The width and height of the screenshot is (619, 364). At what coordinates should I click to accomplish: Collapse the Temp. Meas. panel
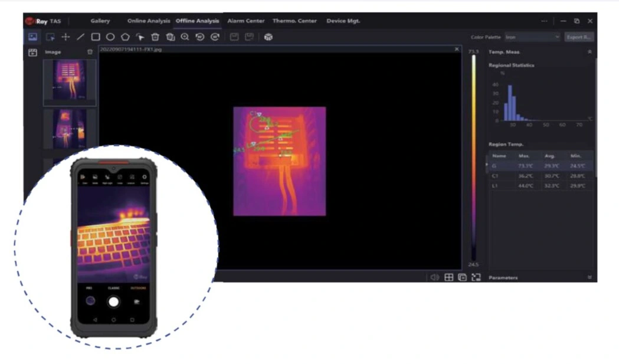pyautogui.click(x=591, y=52)
